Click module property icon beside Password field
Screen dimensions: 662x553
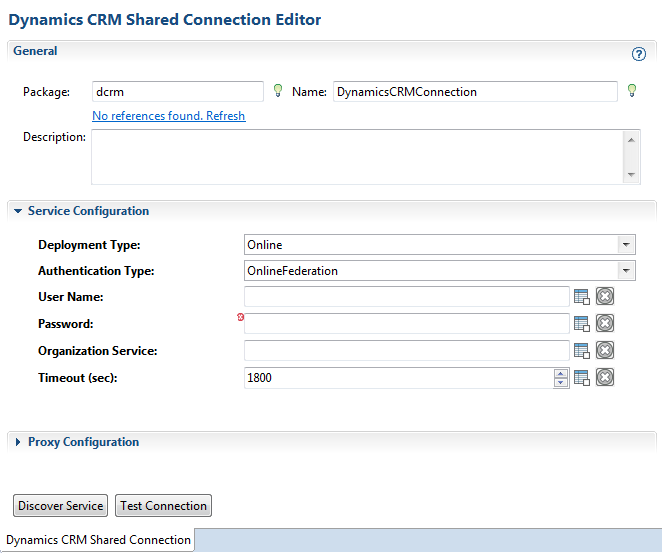[x=582, y=323]
